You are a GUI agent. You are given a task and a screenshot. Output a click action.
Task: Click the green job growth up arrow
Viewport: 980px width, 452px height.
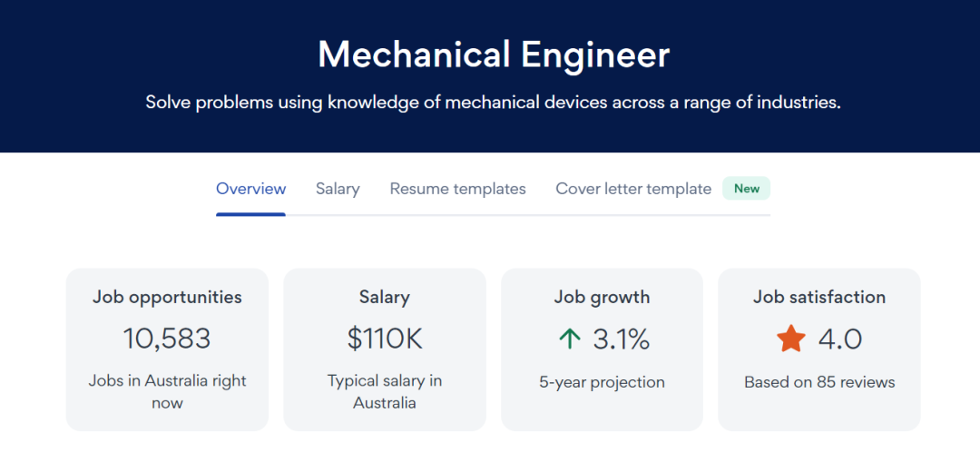pyautogui.click(x=569, y=339)
